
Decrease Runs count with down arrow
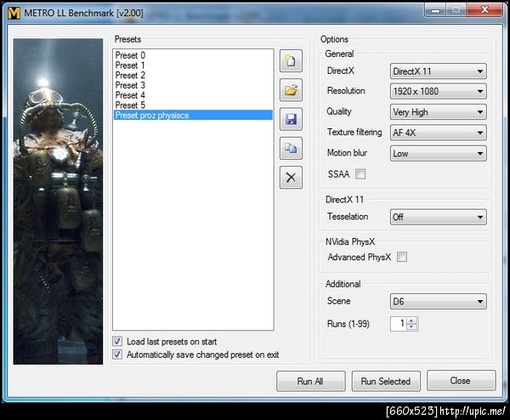click(411, 326)
